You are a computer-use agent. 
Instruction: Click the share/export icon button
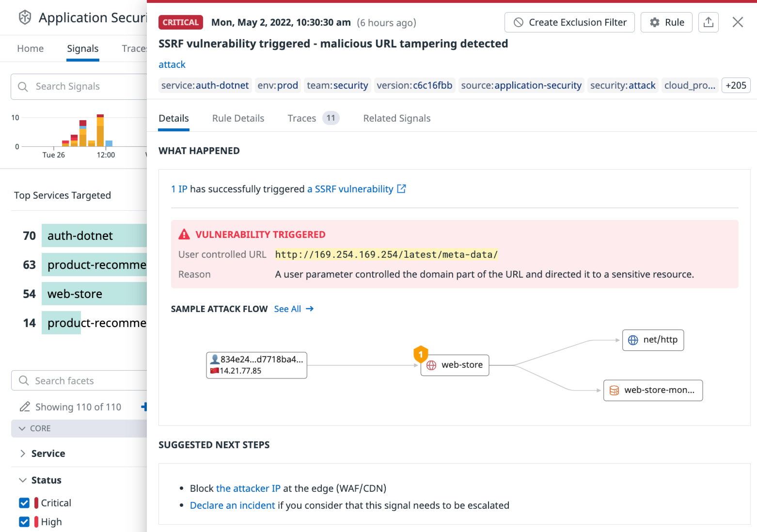[708, 22]
